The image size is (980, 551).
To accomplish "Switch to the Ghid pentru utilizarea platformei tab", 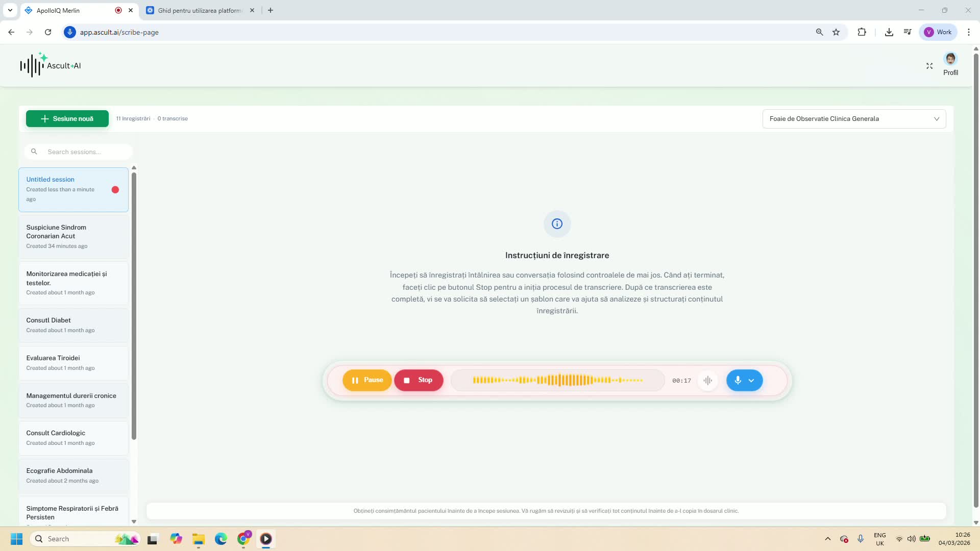I will [199, 10].
